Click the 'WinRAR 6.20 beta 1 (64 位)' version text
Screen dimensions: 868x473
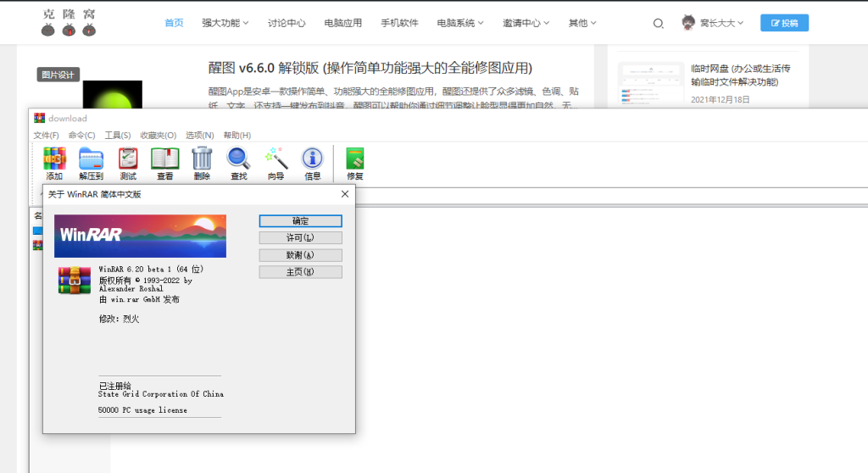pos(151,270)
